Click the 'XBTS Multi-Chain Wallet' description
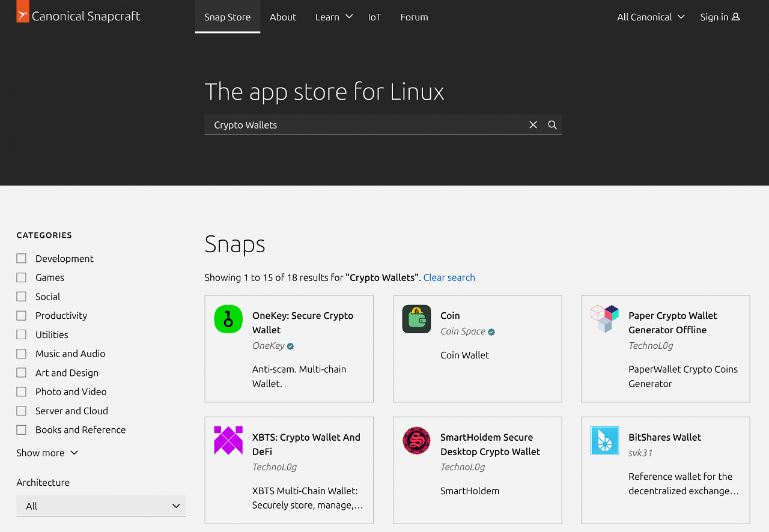The width and height of the screenshot is (769, 532). click(308, 498)
